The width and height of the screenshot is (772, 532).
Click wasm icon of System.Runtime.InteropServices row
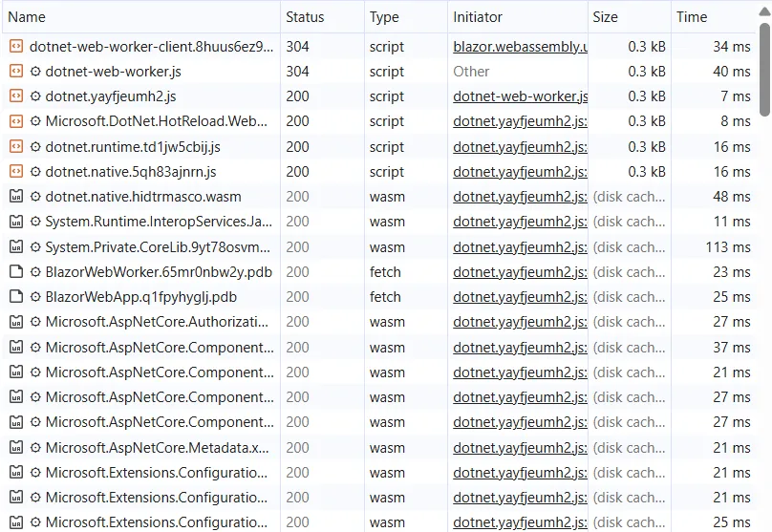click(16, 222)
